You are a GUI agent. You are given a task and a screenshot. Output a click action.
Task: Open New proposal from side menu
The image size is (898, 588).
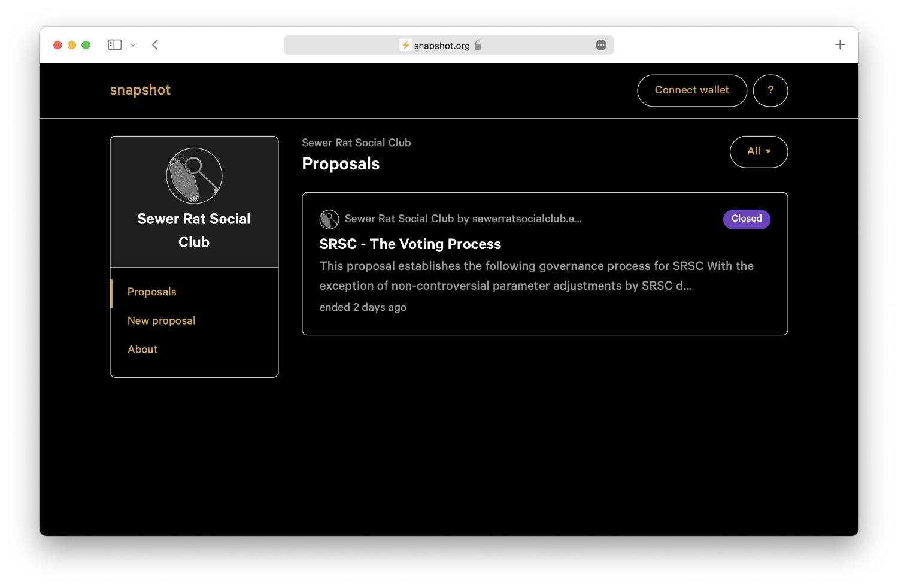click(x=162, y=321)
